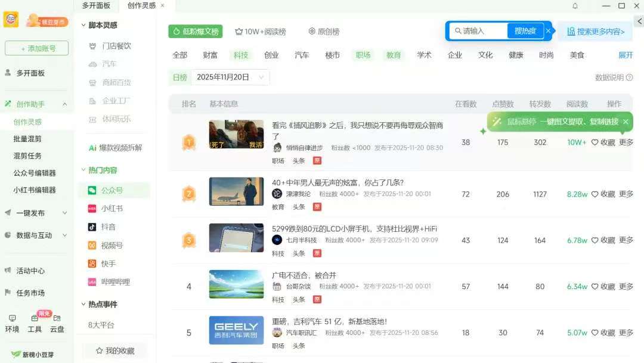Toggle the 企业 category filter
644x363 pixels.
point(454,55)
